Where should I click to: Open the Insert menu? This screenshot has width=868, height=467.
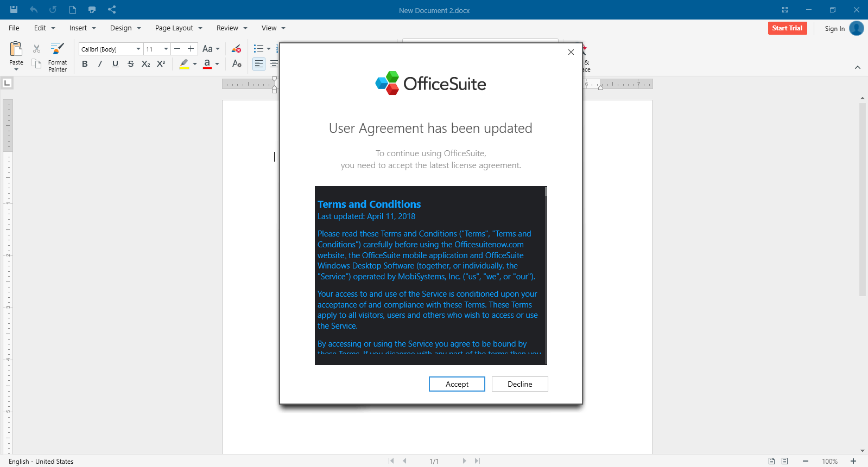(83, 28)
